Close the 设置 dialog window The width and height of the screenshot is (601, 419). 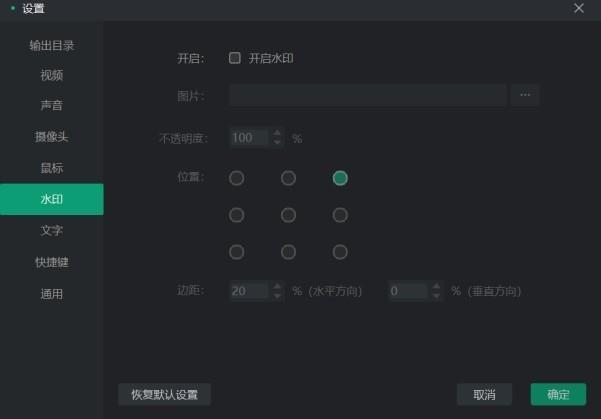click(578, 9)
